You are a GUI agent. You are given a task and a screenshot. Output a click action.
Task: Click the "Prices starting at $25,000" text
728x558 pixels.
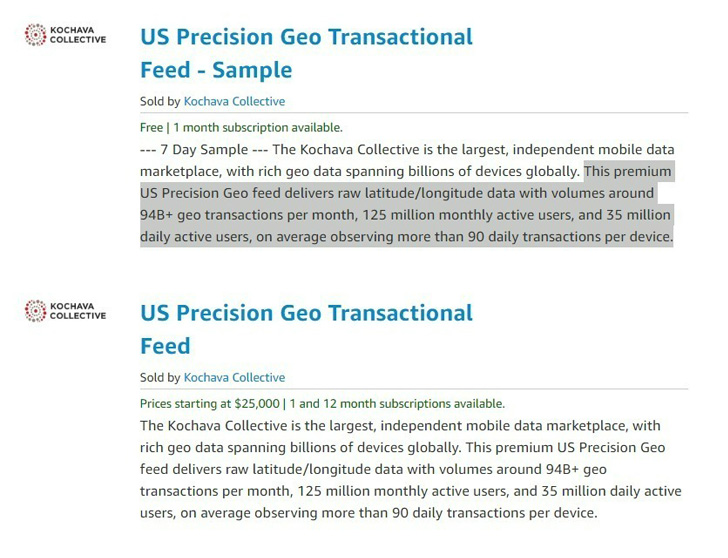tap(210, 403)
